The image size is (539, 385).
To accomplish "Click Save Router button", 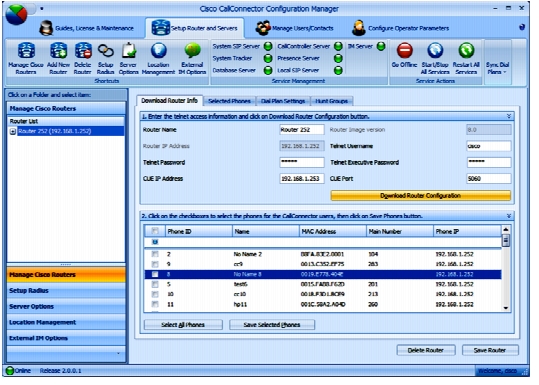I will 490,350.
